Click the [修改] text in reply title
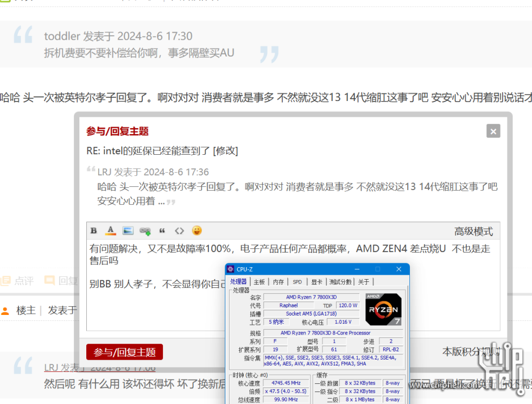532x404 pixels. tap(225, 151)
